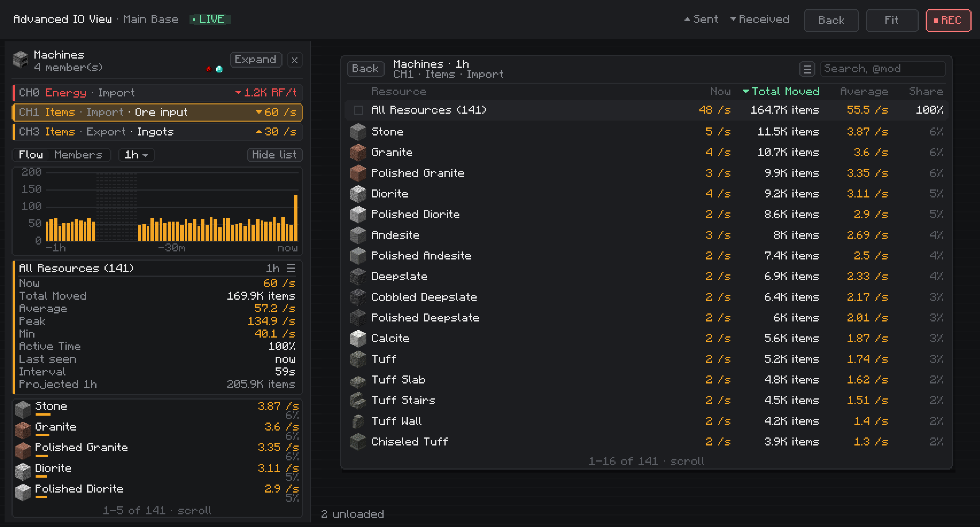
Task: Toggle the REC recording button
Action: pos(948,20)
